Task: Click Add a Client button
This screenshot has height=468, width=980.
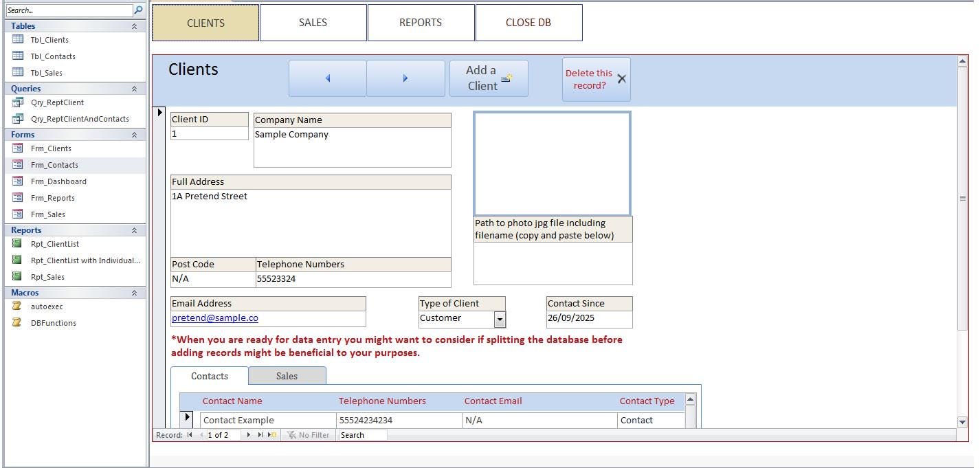Action: (489, 78)
